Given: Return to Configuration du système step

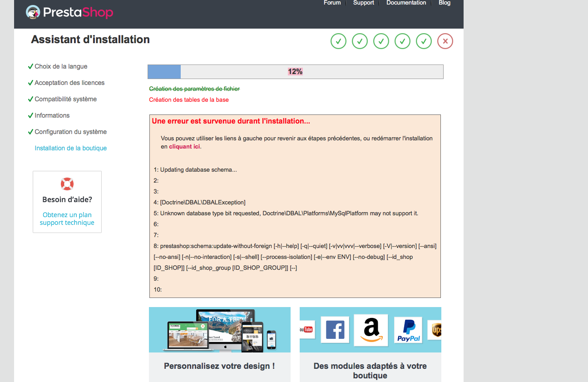Looking at the screenshot, I should (71, 132).
